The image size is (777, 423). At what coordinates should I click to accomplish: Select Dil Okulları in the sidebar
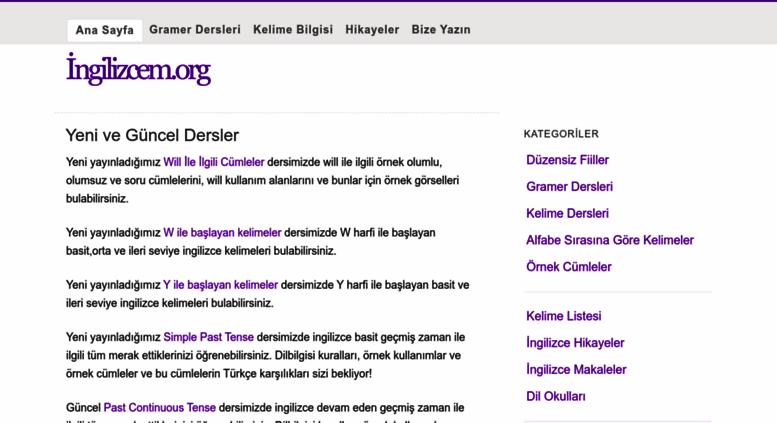(556, 397)
